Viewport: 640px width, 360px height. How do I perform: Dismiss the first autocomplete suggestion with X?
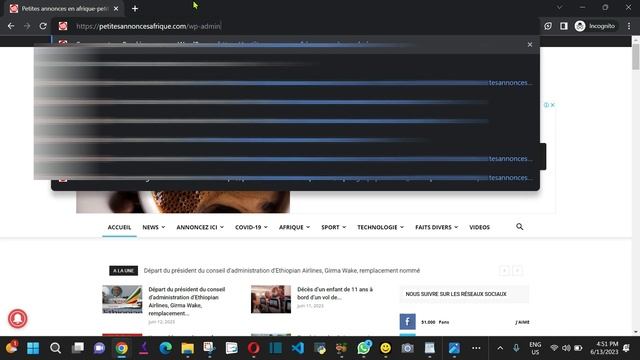click(530, 44)
